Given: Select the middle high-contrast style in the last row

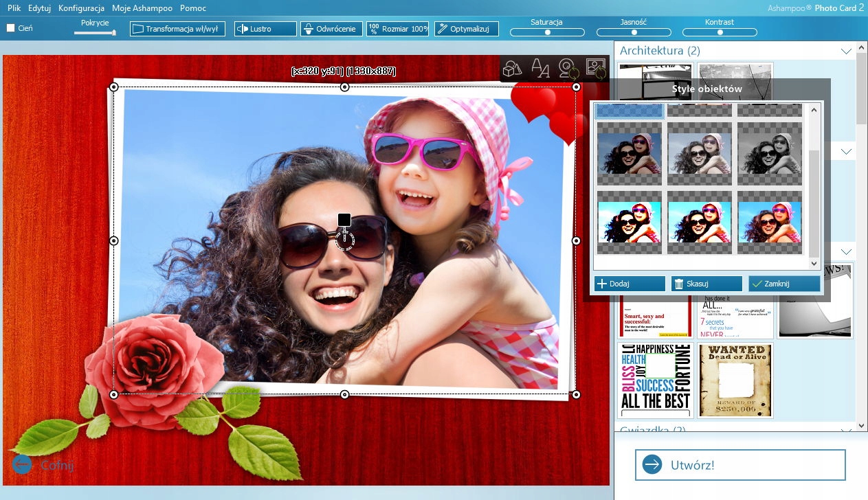Looking at the screenshot, I should pos(700,223).
